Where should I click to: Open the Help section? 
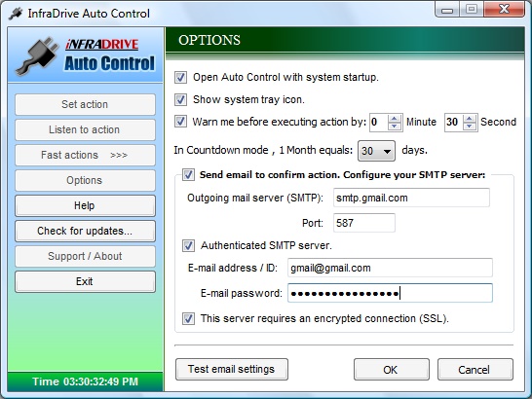(x=85, y=205)
